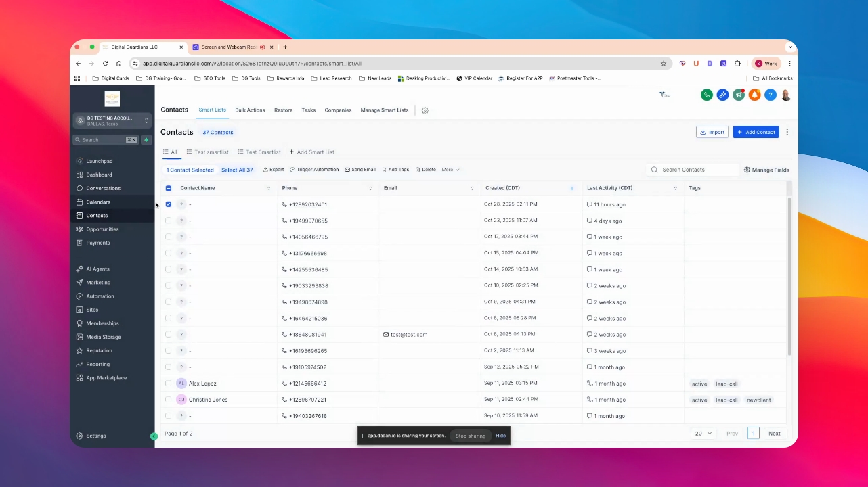Open contacts settings gear next to Manage Smart Lists
868x487 pixels.
[x=425, y=110]
